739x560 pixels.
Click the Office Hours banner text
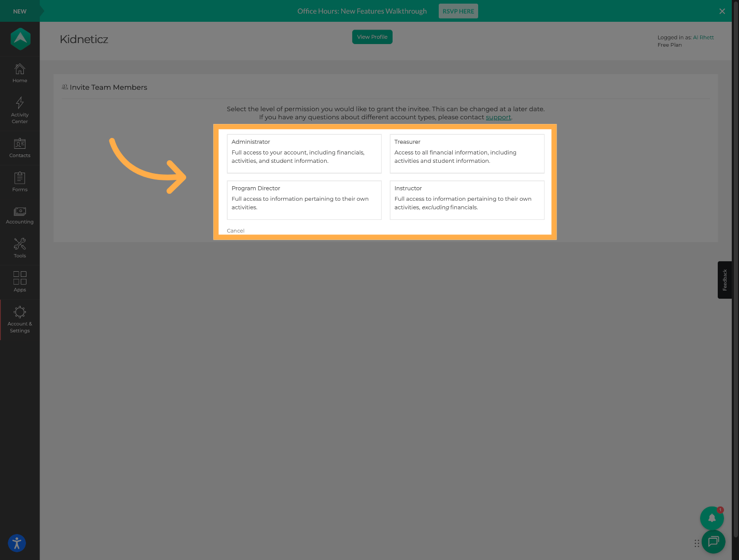coord(362,11)
